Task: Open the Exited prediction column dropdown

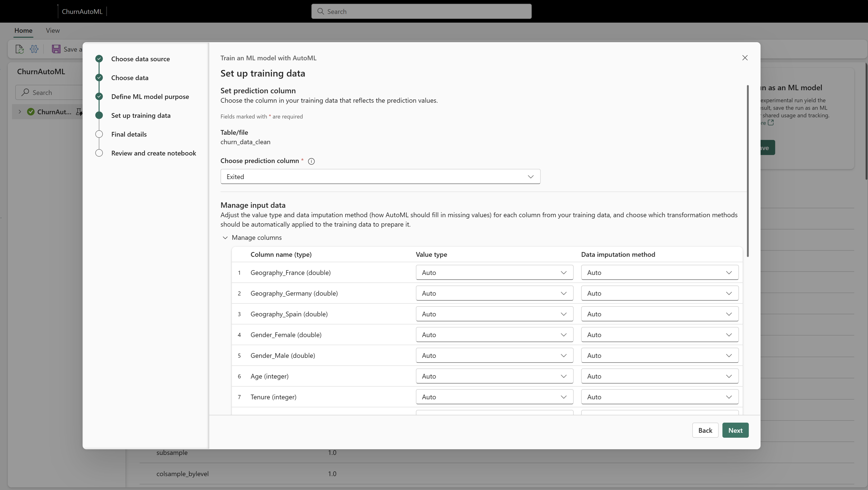Action: (380, 177)
